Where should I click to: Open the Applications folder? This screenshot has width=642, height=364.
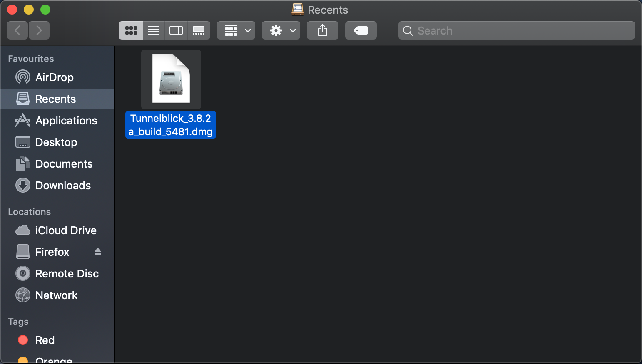pos(57,121)
